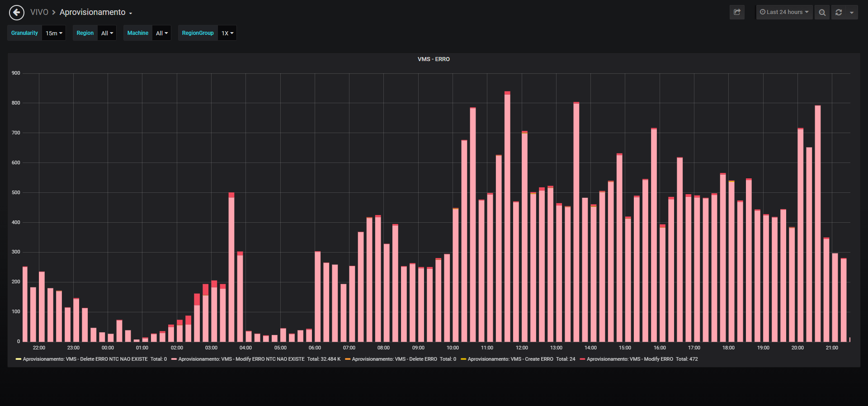Toggle VMS - Modify ERRO legend series
This screenshot has width=868, height=406.
point(630,359)
